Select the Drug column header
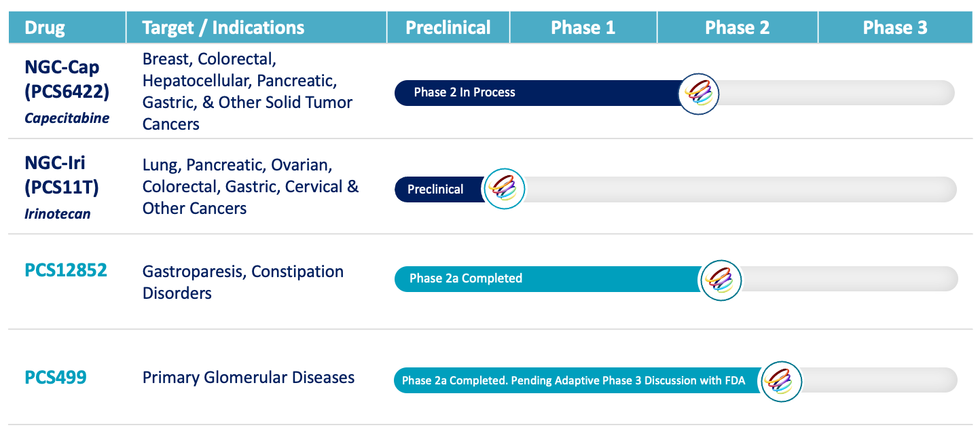 pos(46,28)
